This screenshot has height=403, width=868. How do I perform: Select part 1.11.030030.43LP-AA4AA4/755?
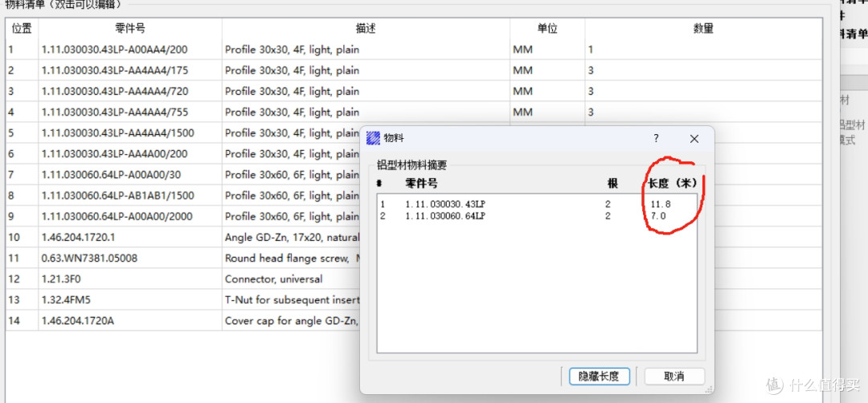click(115, 112)
